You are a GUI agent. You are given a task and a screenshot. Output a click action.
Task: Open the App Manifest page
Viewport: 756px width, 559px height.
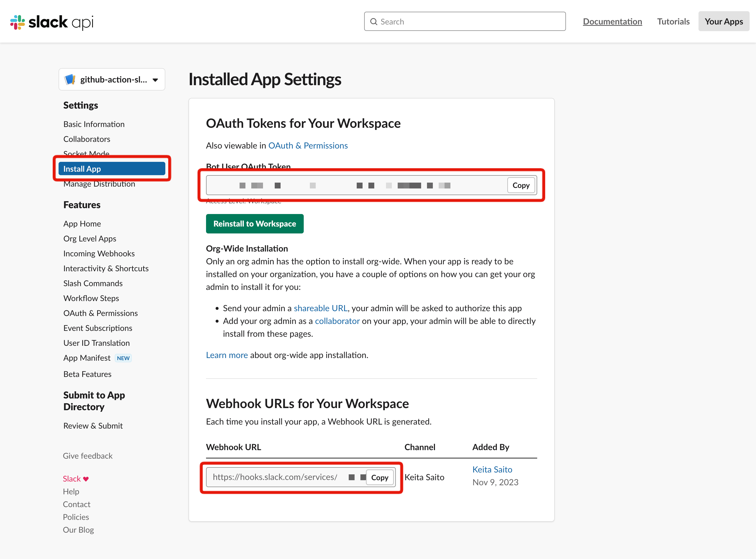(87, 358)
